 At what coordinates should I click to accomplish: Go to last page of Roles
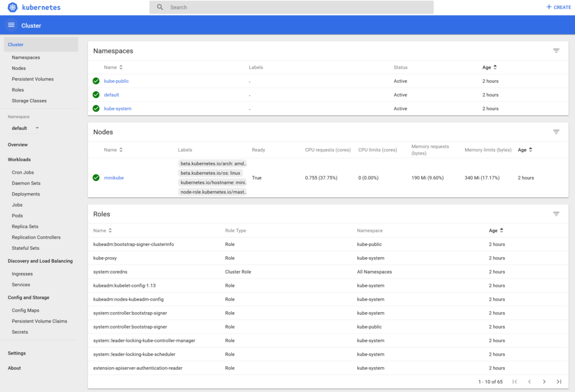pyautogui.click(x=559, y=382)
